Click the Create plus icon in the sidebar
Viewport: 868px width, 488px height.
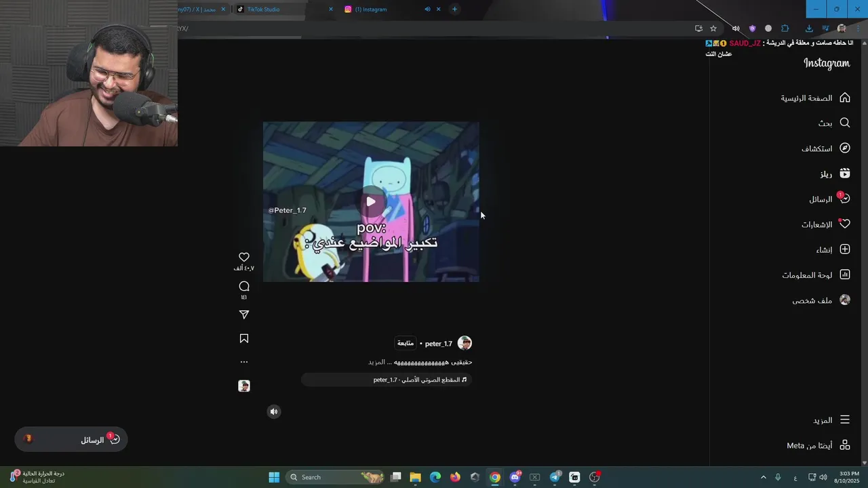(845, 249)
